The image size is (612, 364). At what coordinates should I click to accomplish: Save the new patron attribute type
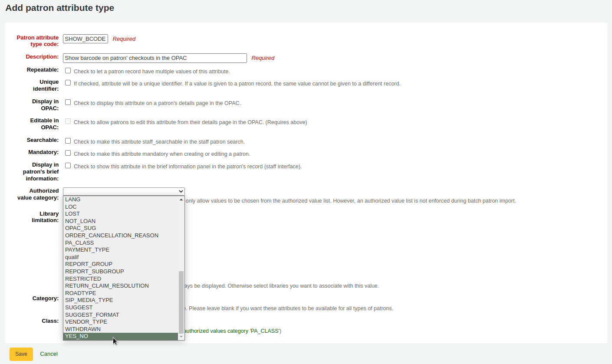tap(21, 354)
